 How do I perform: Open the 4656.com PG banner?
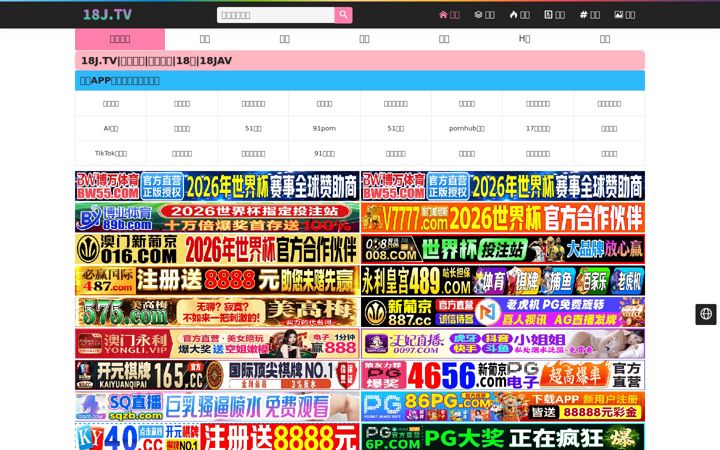pos(503,375)
